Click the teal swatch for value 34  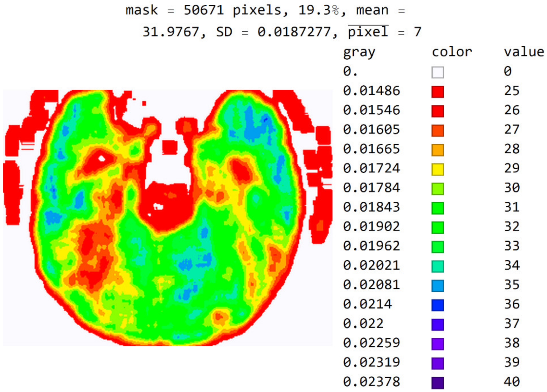[x=438, y=266]
